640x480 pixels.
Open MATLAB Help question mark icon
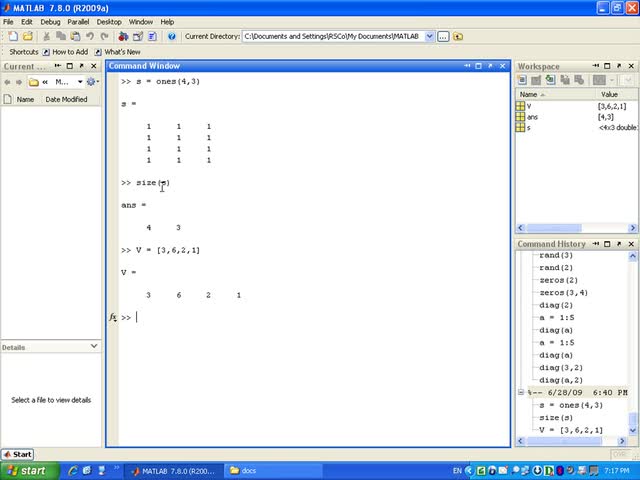[172, 36]
